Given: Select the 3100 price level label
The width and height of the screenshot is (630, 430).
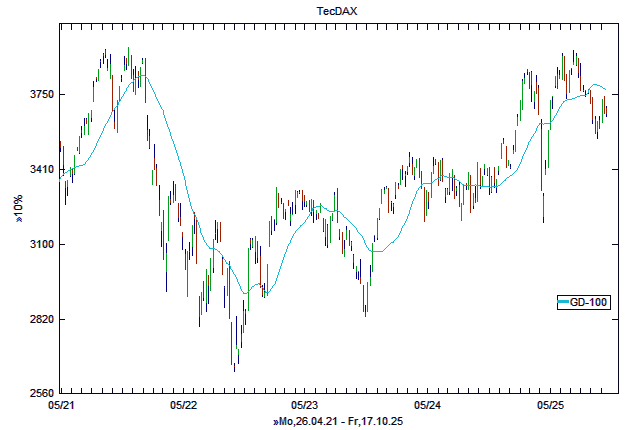Looking at the screenshot, I should click(x=39, y=245).
